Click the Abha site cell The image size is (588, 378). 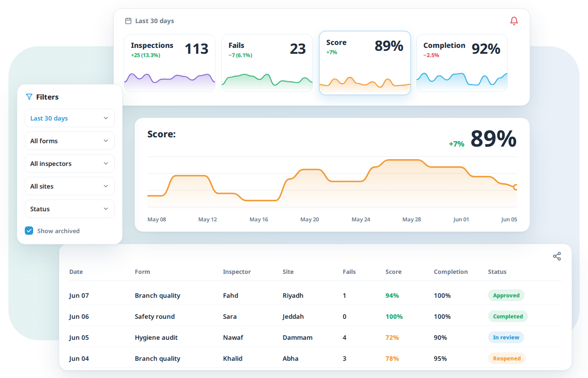point(291,359)
